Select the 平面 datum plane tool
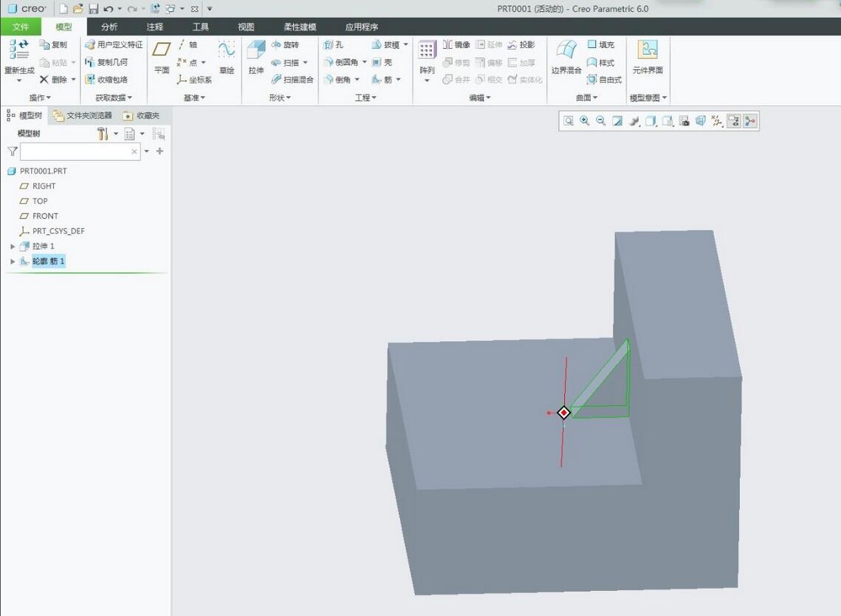The image size is (841, 616). [162, 57]
